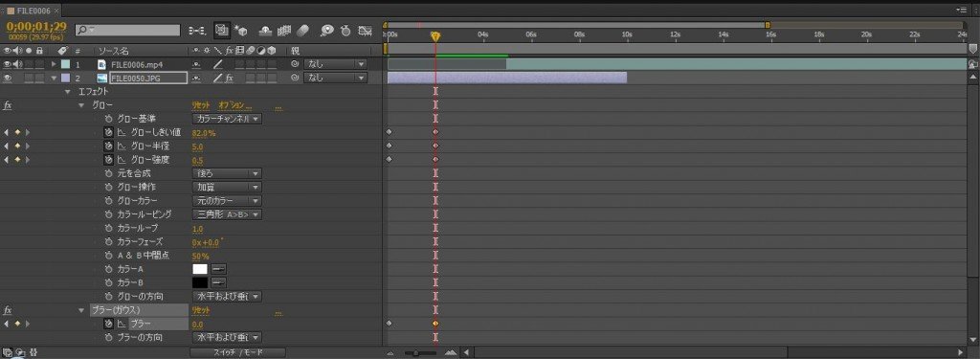This screenshot has width=980, height=359.
Task: Toggle solo for the FILE0006.mp4 layer
Action: [29, 64]
